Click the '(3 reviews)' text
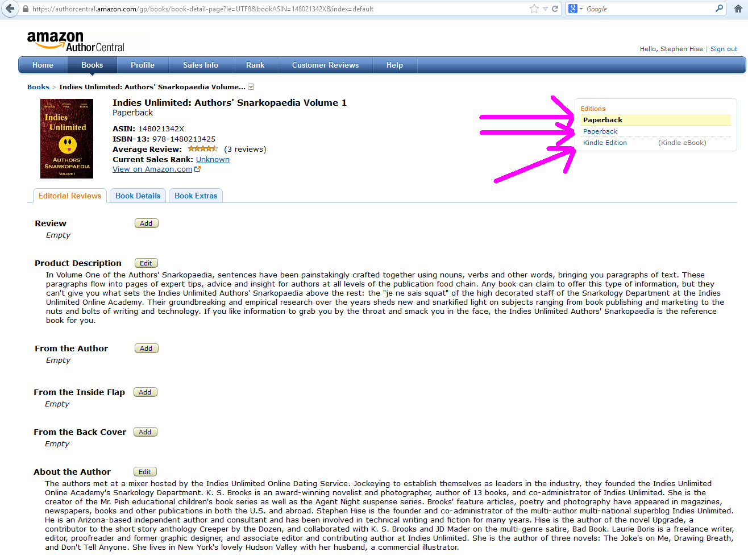This screenshot has height=560, width=748. point(245,150)
